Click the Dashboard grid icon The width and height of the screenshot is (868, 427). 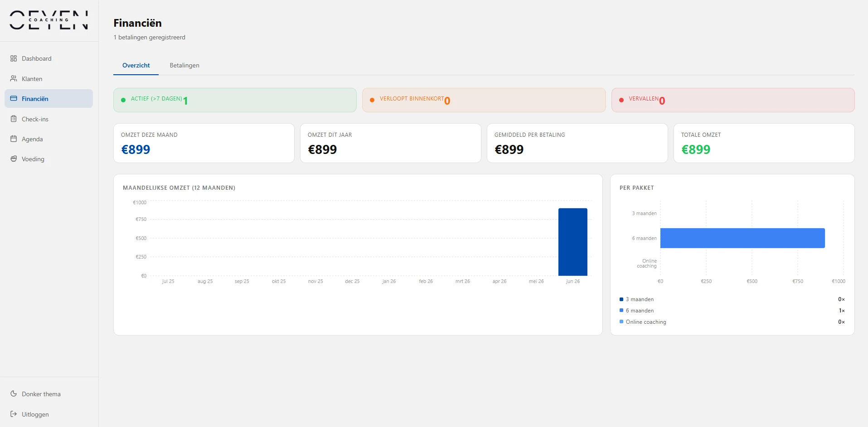(x=14, y=58)
